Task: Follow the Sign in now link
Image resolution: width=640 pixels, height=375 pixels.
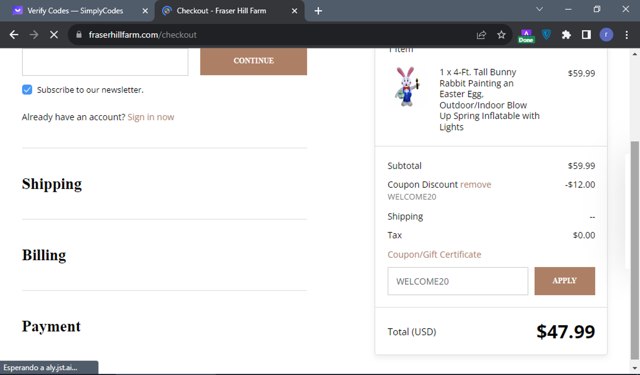Action: tap(151, 117)
